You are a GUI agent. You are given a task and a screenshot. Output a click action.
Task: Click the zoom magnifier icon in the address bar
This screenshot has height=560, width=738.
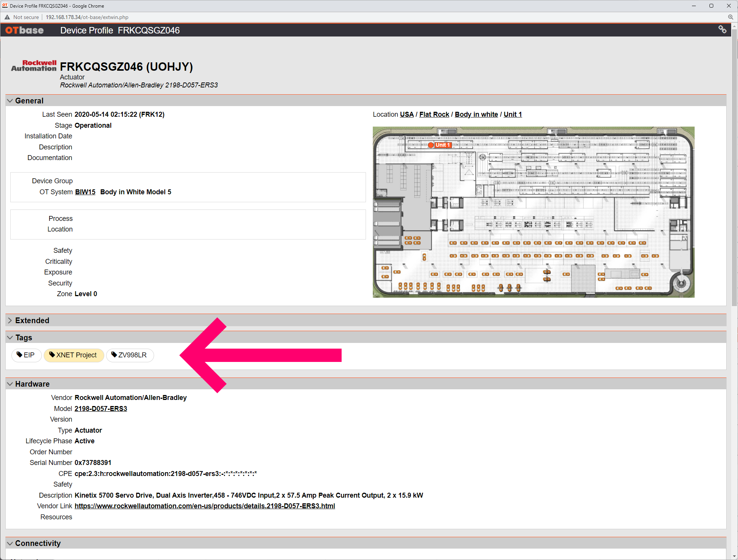pyautogui.click(x=730, y=17)
